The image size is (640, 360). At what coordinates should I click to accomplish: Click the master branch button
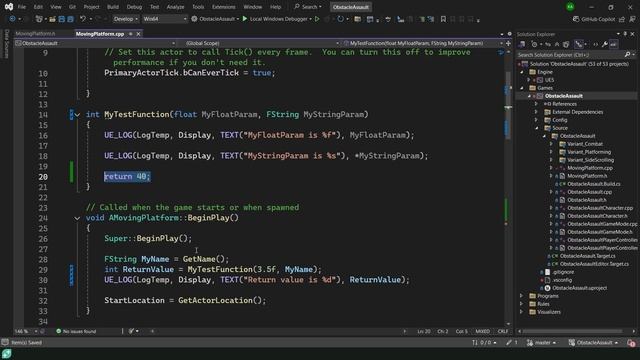coord(542,343)
